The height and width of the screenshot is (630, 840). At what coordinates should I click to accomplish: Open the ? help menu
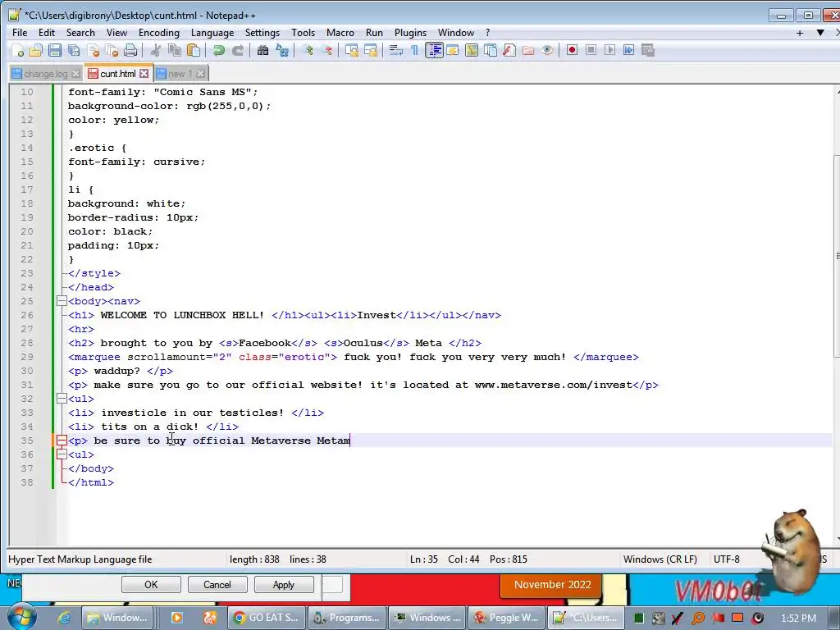487,33
